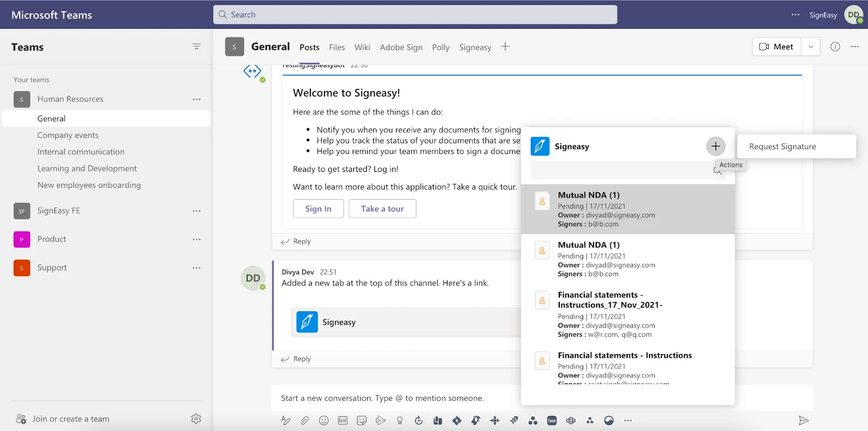The width and height of the screenshot is (868, 431).
Task: Select Request Signature menu item
Action: pos(796,146)
